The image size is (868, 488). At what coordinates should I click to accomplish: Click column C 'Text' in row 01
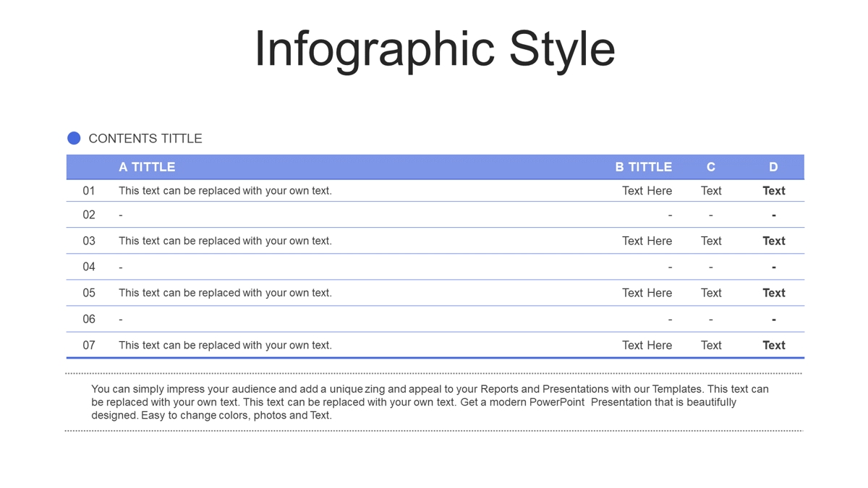coord(711,191)
